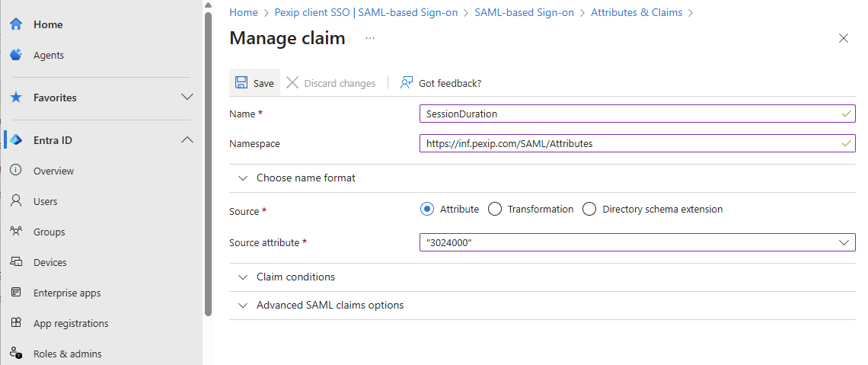Open App registrations menu item
Image resolution: width=868 pixels, height=365 pixels.
click(x=71, y=323)
